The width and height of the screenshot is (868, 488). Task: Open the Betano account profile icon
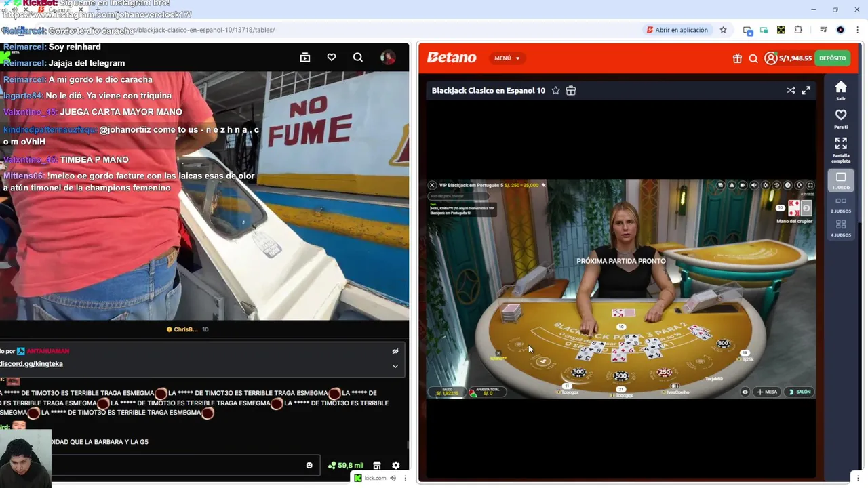coord(770,58)
